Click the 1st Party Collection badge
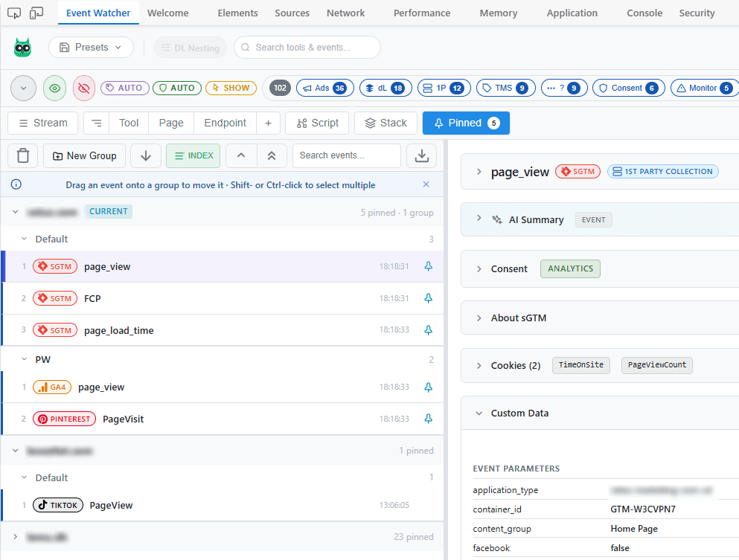Screen dimensions: 739x560 pyautogui.click(x=662, y=172)
